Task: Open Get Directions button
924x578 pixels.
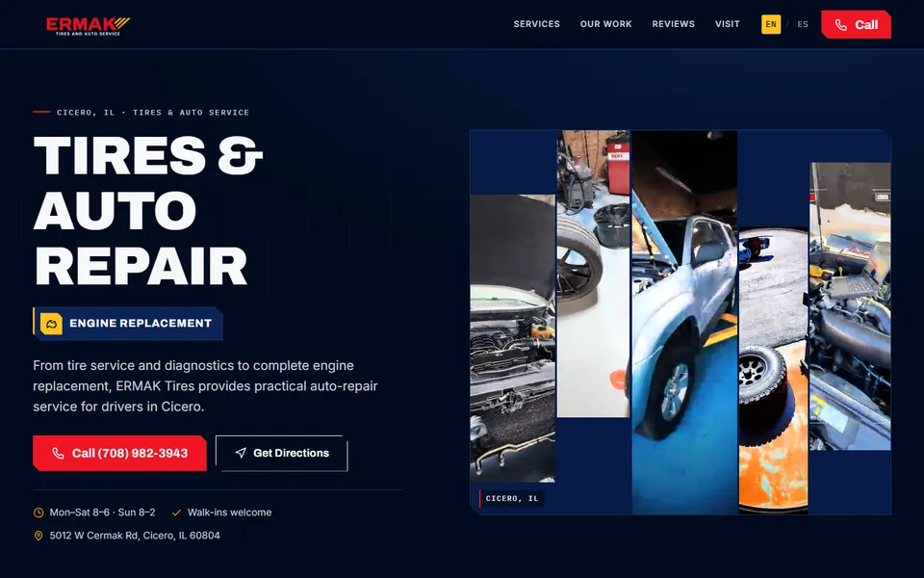Action: 282,453
